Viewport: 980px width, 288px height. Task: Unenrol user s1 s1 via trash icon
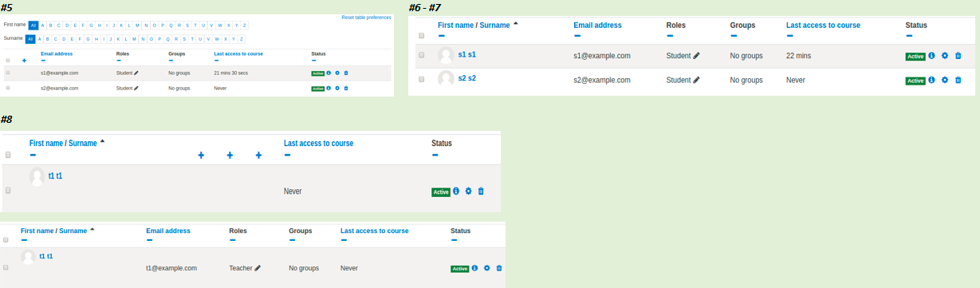coord(958,56)
